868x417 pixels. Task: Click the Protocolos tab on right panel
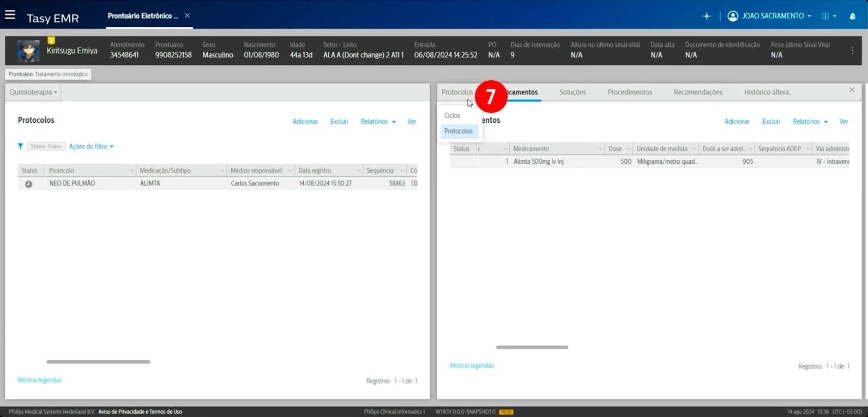pyautogui.click(x=457, y=92)
